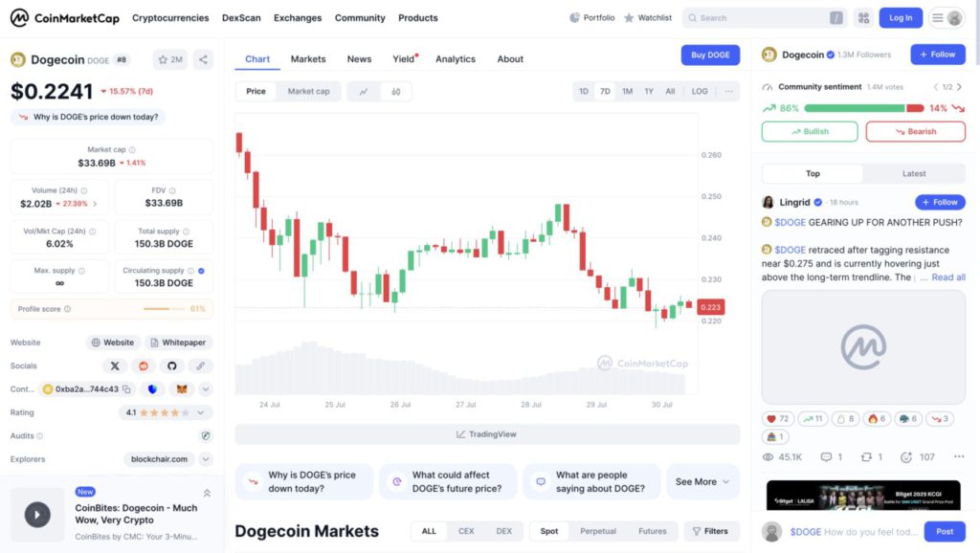980x553 pixels.
Task: Open the Markets tab
Action: 308,58
